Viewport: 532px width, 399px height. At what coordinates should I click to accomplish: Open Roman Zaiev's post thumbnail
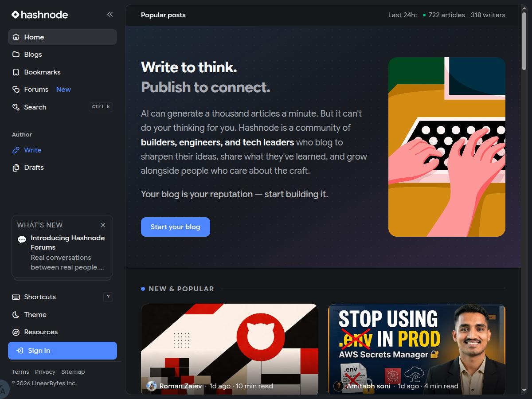click(x=230, y=349)
